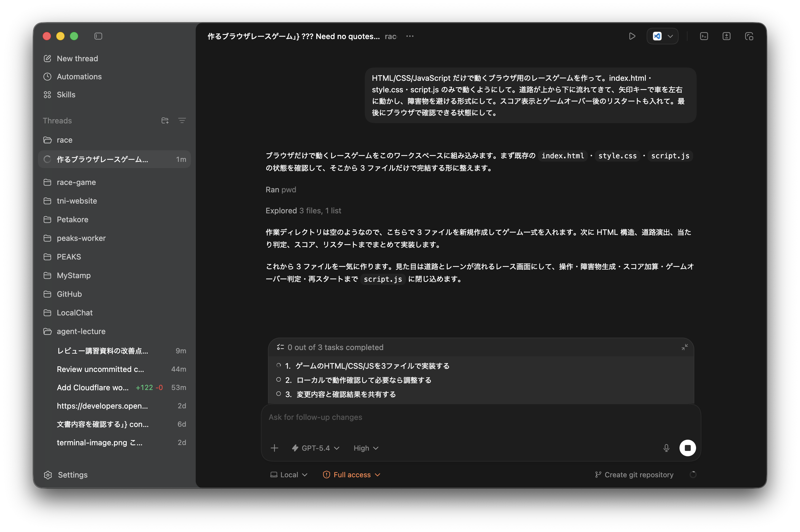Click the Run play icon in header

tap(632, 36)
